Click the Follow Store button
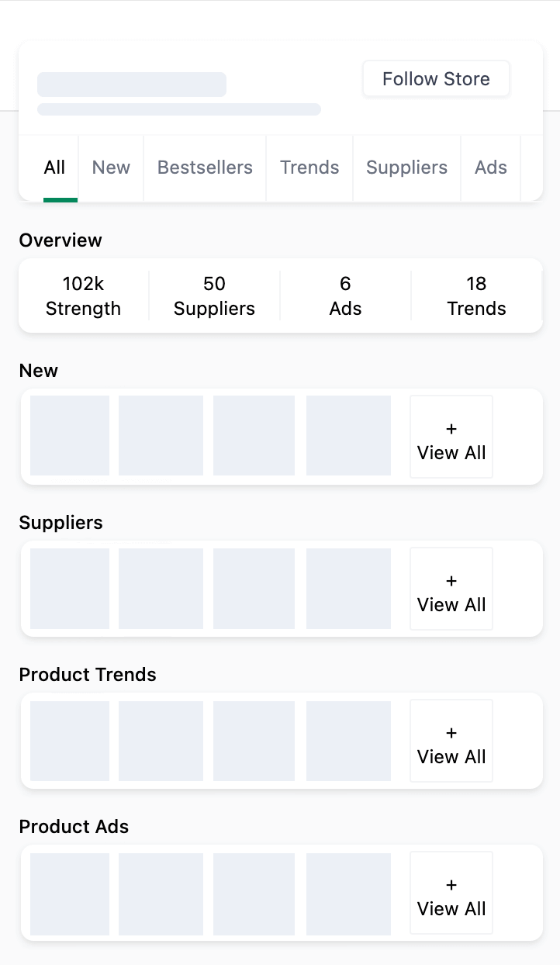 436,79
